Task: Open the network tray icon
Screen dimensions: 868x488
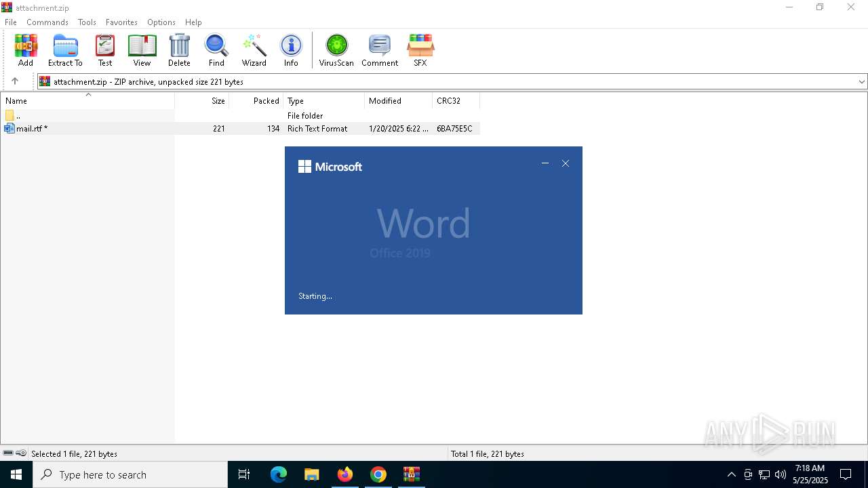Action: (764, 474)
